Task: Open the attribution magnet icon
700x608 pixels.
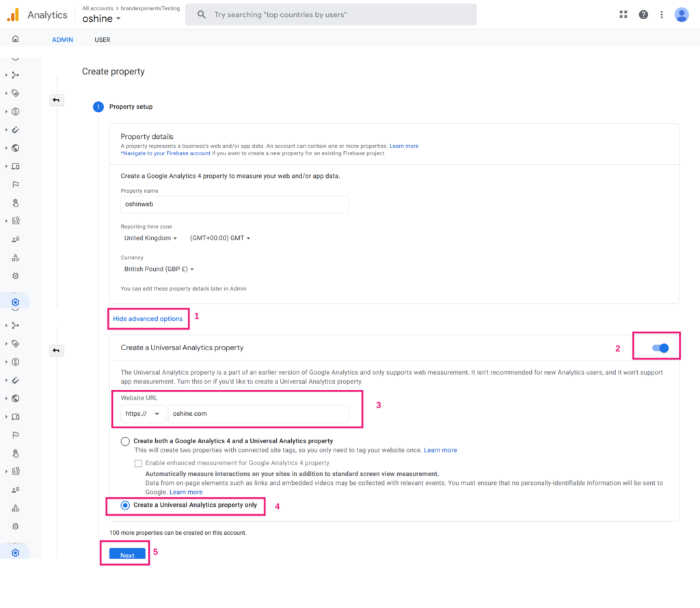Action: point(15,130)
